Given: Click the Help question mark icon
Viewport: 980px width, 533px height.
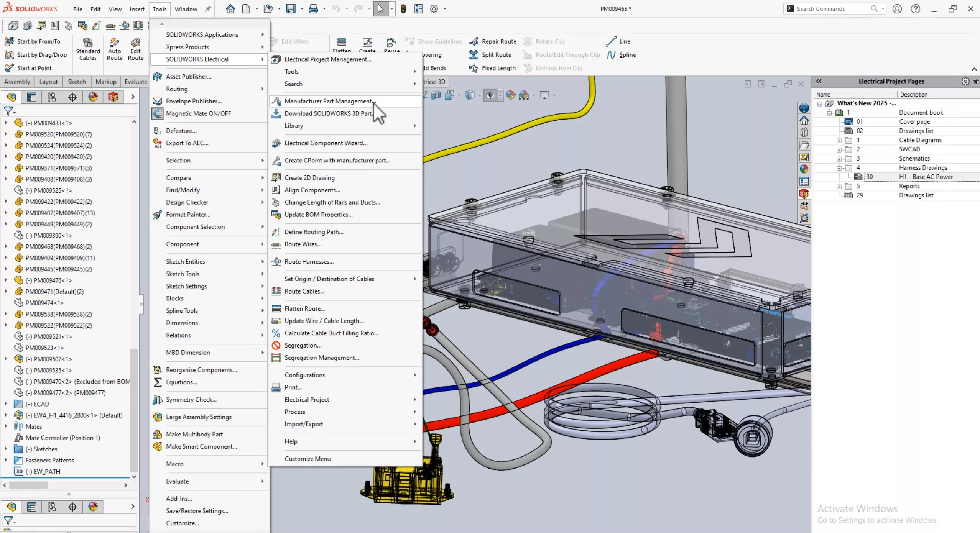Looking at the screenshot, I should coord(915,9).
